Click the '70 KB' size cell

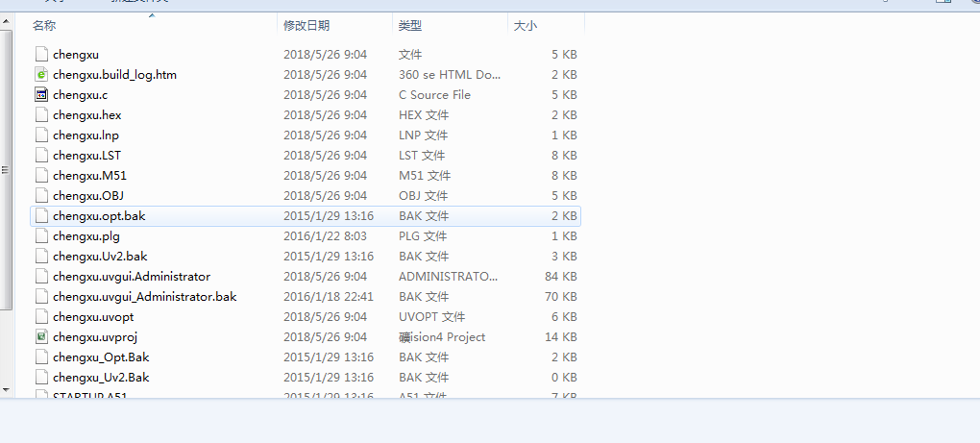[561, 296]
